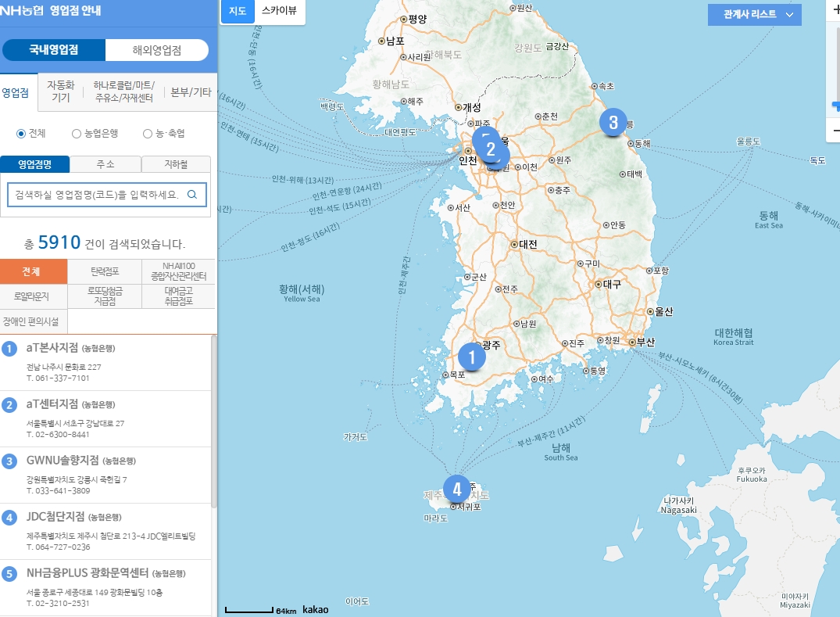Switch to 해외영업점 tab
840x617 pixels.
click(x=157, y=50)
